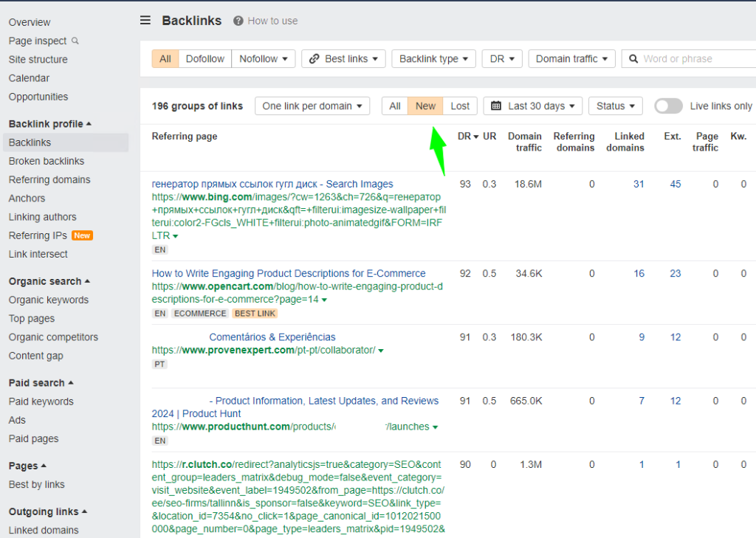The image size is (756, 538).
Task: Toggle the Live links only switch
Action: (668, 106)
